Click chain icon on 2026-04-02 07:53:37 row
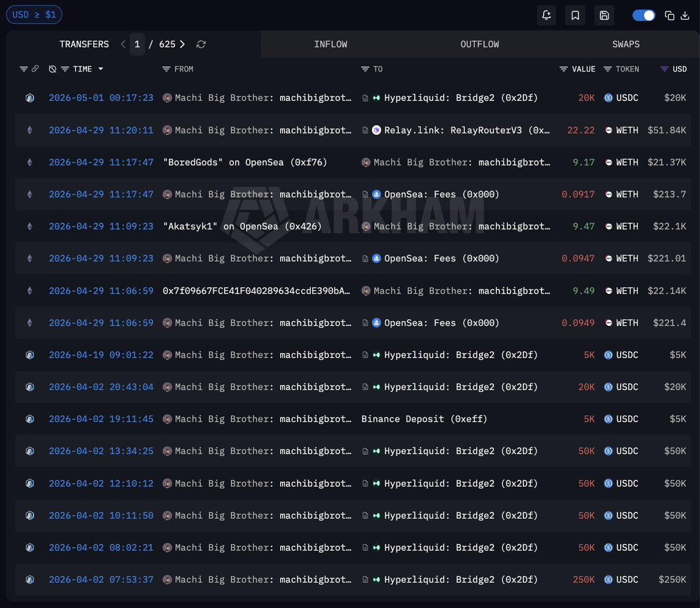 [x=30, y=580]
